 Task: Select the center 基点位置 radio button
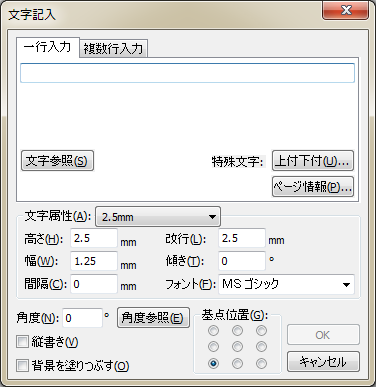237,347
